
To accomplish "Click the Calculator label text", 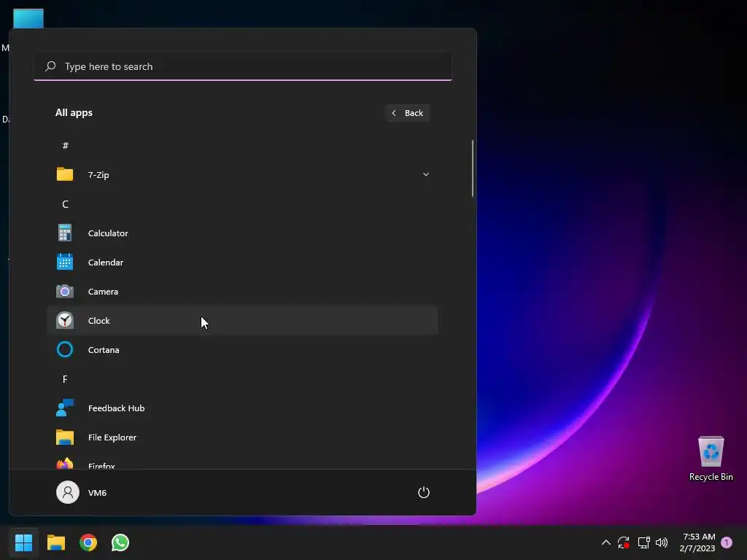I will [108, 233].
